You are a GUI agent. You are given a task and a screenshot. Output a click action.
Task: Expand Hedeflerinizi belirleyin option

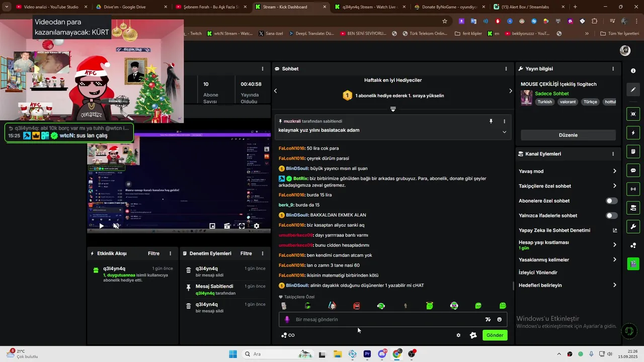(614, 285)
